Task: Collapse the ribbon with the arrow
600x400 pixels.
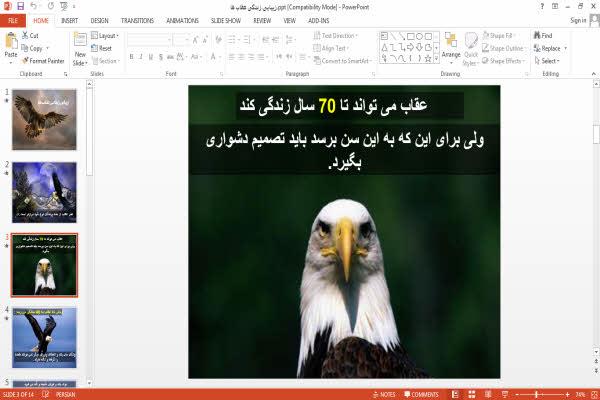Action: 593,74
